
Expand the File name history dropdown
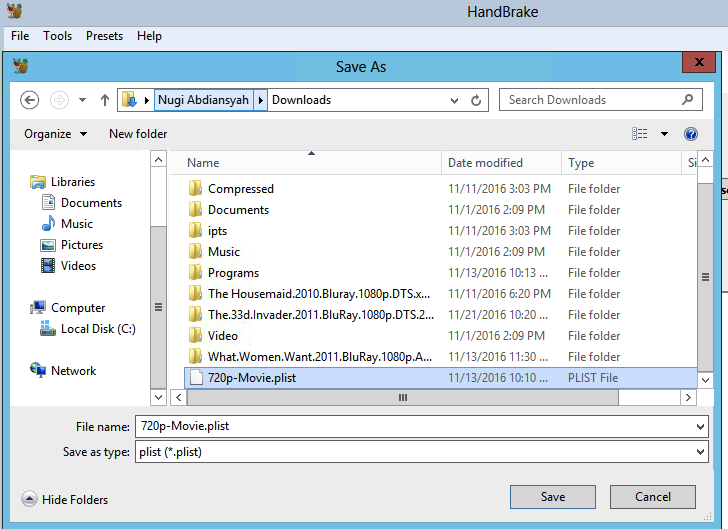click(x=700, y=427)
